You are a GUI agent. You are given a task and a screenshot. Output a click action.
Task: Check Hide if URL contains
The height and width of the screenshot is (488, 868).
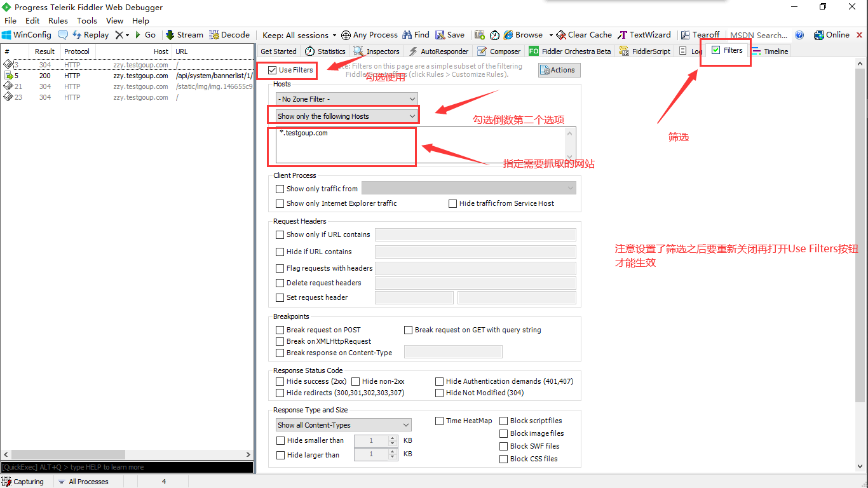[x=280, y=252]
